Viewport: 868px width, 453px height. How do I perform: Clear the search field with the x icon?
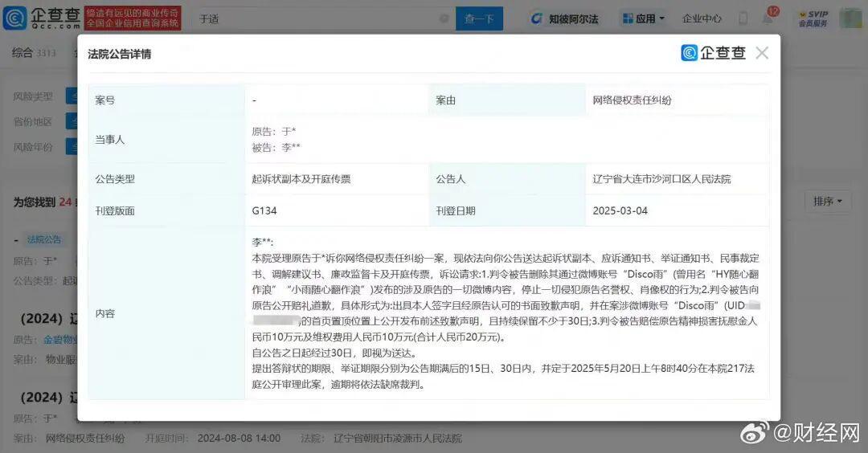pos(444,18)
